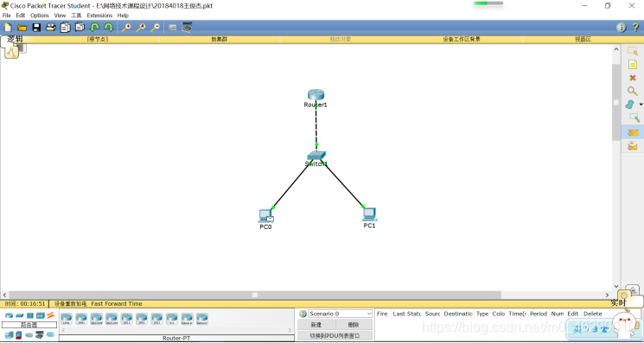
Task: Zoom out with the minus magnifier
Action: 155,28
